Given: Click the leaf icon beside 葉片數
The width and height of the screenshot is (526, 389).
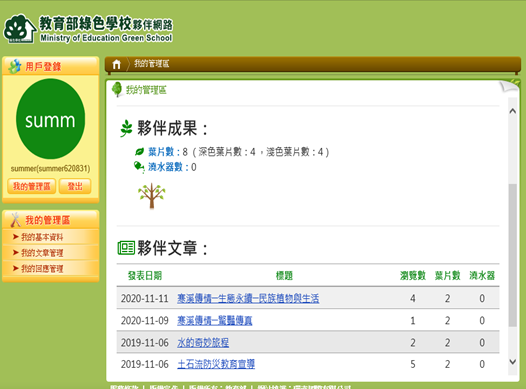Looking at the screenshot, I should pyautogui.click(x=139, y=152).
